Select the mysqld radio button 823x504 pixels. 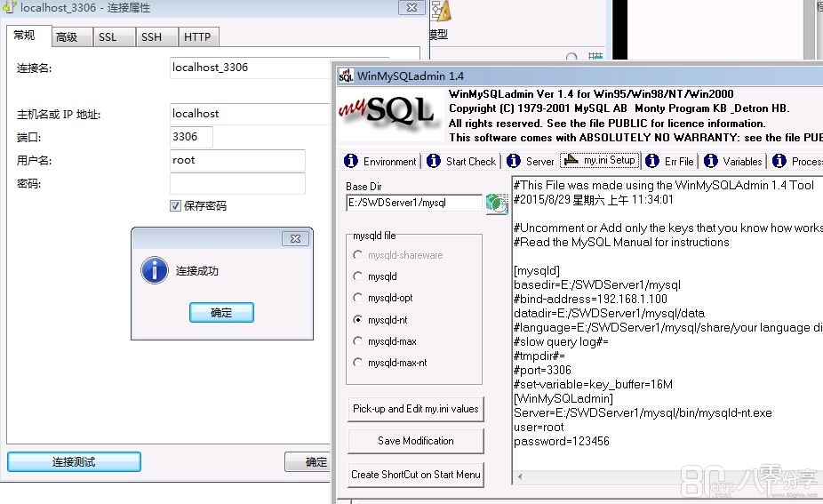click(357, 276)
